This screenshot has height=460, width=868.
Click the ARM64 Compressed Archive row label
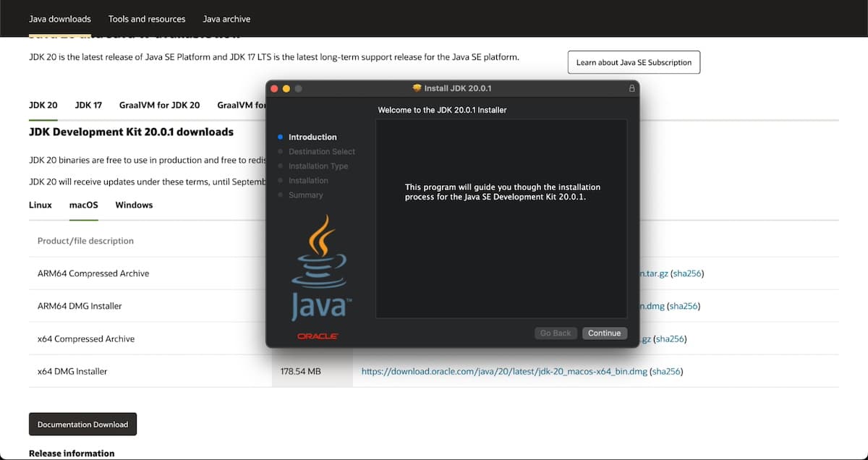coord(93,273)
